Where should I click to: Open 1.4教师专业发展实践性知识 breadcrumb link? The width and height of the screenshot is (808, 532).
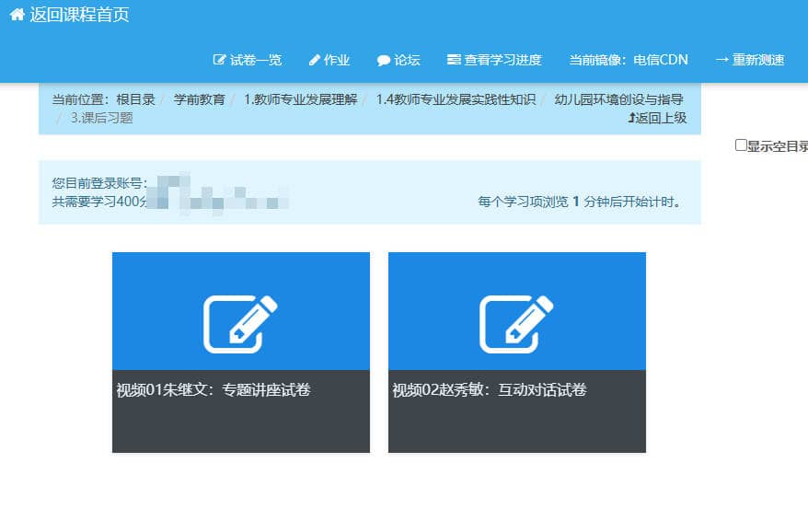(456, 99)
